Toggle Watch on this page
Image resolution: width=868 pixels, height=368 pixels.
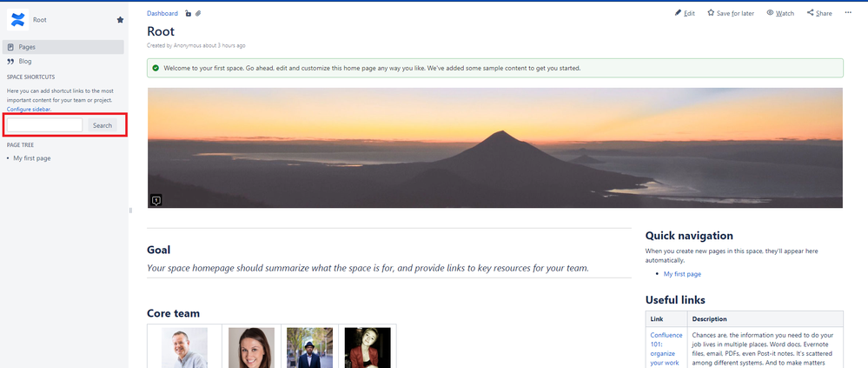pos(780,13)
